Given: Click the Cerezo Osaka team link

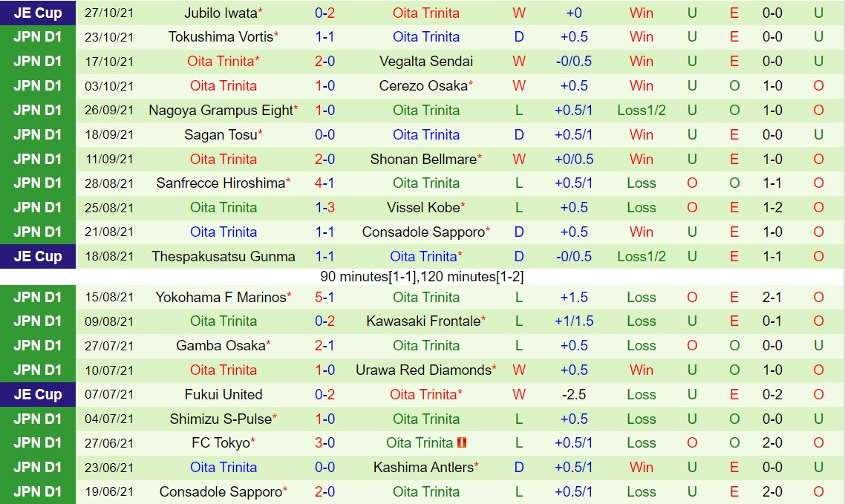Looking at the screenshot, I should pyautogui.click(x=423, y=86).
